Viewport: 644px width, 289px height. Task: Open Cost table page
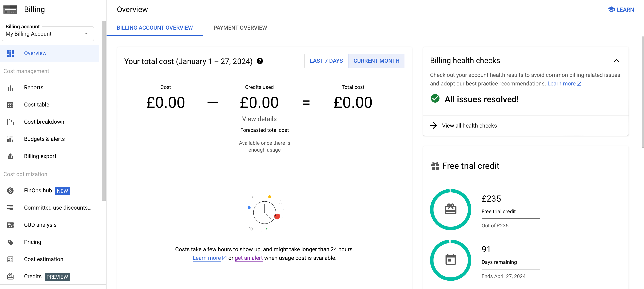pyautogui.click(x=49, y=105)
